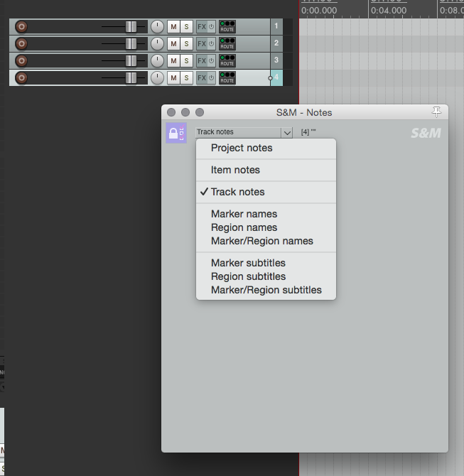Toggle FX bypass on track 3

coord(212,60)
